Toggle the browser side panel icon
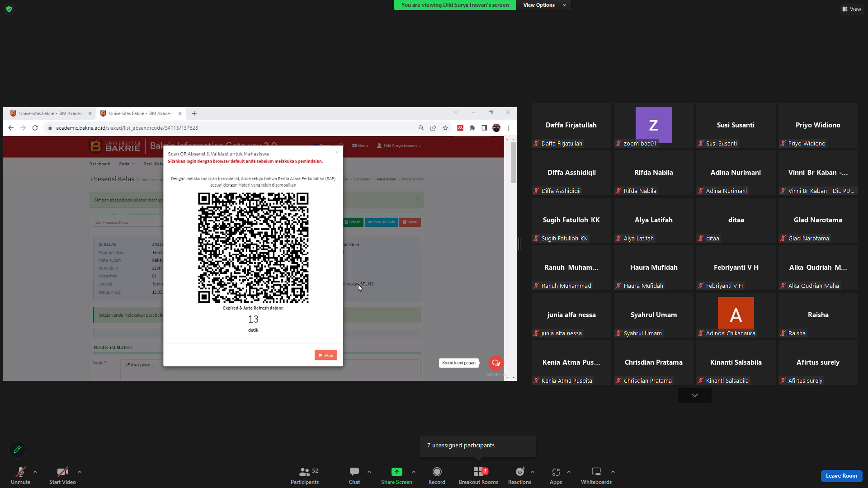This screenshot has height=488, width=868. (x=484, y=128)
